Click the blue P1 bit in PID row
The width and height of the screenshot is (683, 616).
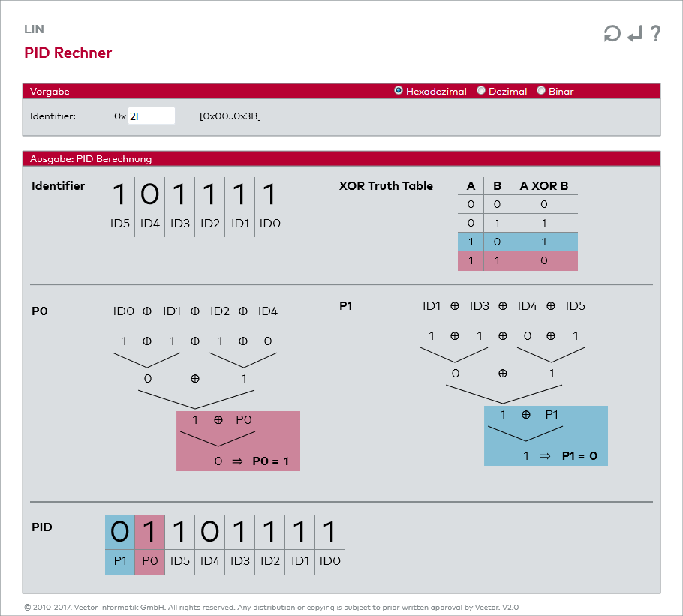click(120, 533)
